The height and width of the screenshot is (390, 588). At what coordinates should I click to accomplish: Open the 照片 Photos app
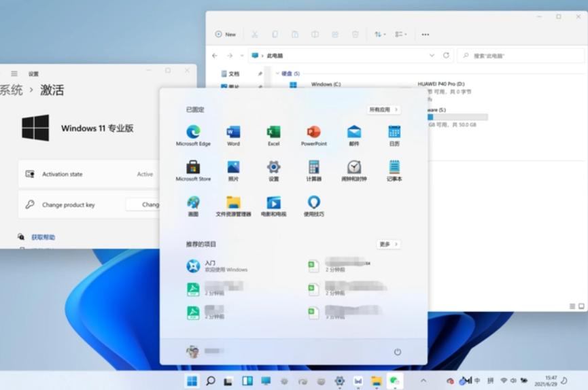pos(233,171)
